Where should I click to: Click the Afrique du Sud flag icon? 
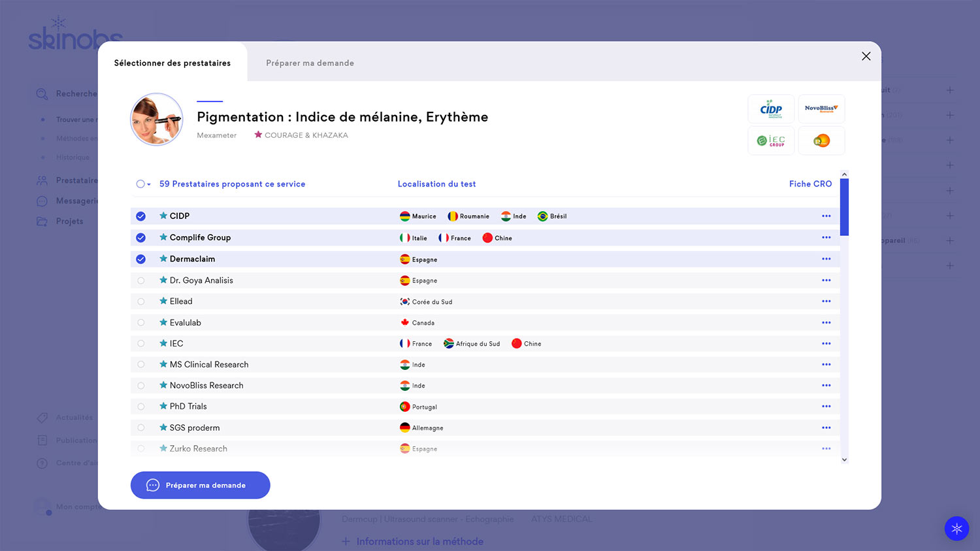pyautogui.click(x=449, y=344)
